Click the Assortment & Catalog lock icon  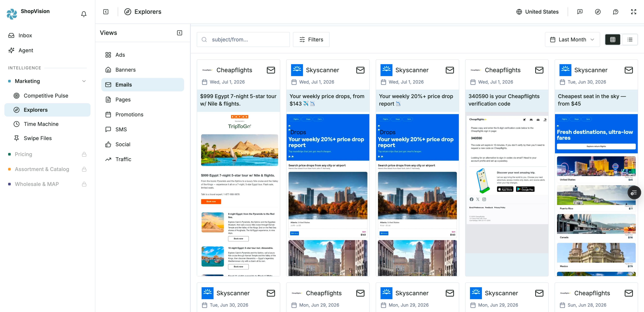(x=84, y=169)
